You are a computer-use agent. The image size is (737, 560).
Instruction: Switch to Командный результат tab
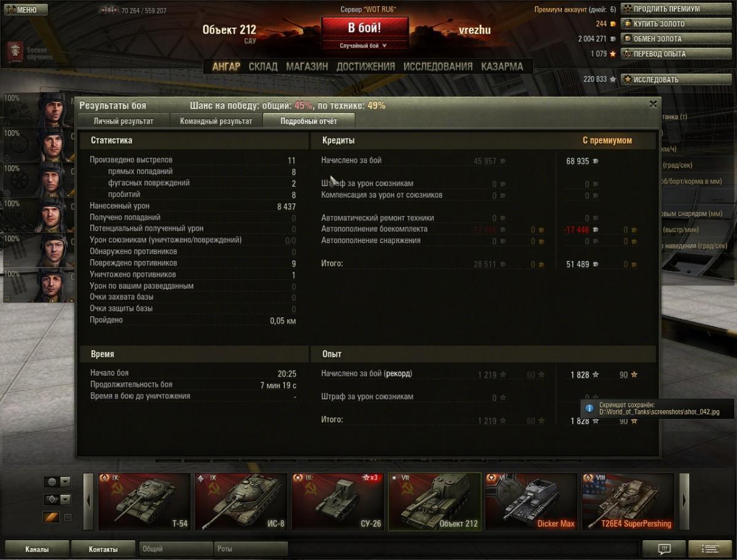[x=216, y=121]
